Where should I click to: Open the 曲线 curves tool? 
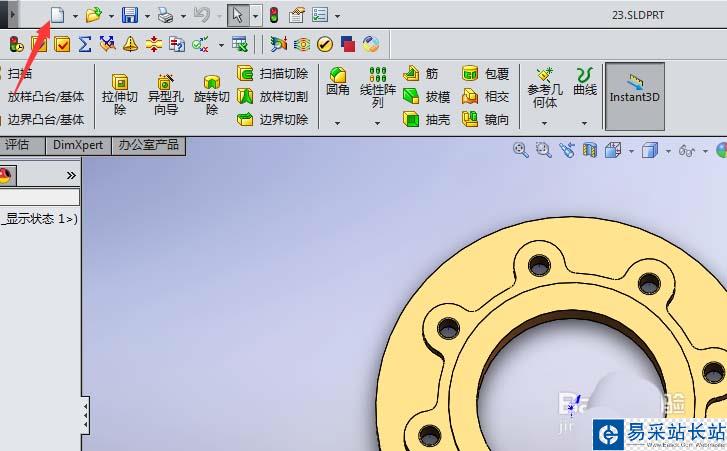point(585,82)
